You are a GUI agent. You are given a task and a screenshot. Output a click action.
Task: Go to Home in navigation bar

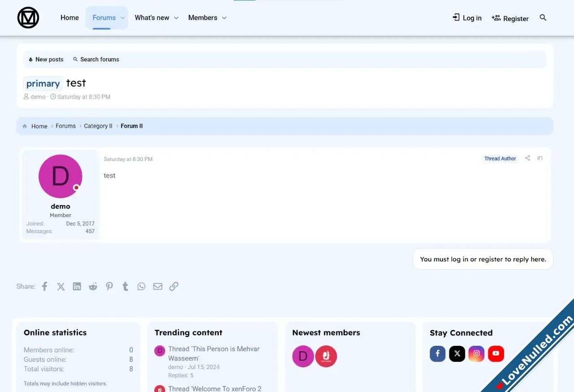click(x=70, y=18)
